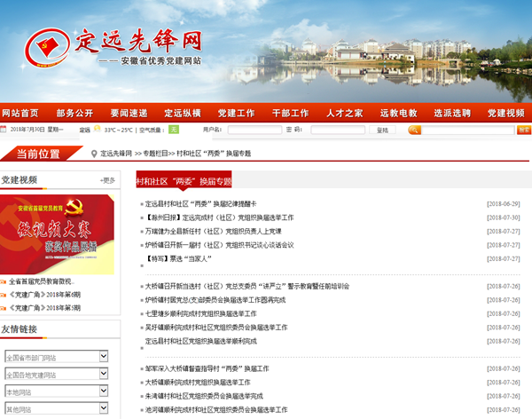Screen dimensions: 532x419
Task: Click the green air quality badge
Action: (x=174, y=130)
